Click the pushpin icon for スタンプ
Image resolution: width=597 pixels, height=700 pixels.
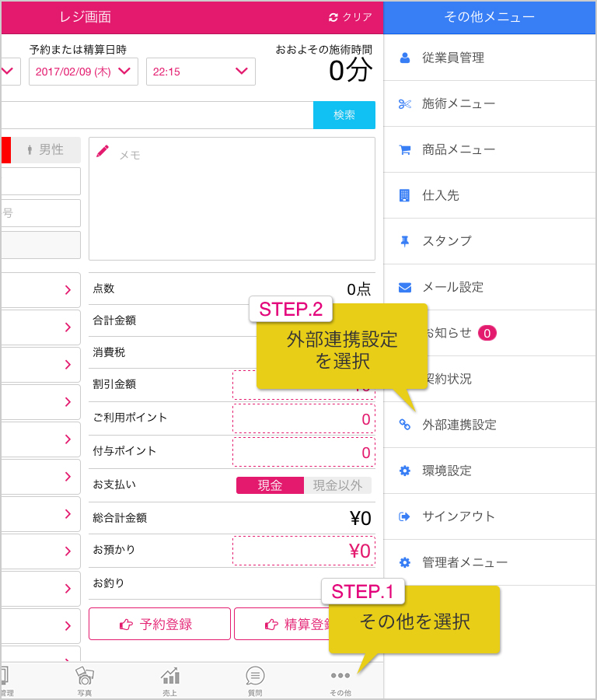[x=405, y=242]
